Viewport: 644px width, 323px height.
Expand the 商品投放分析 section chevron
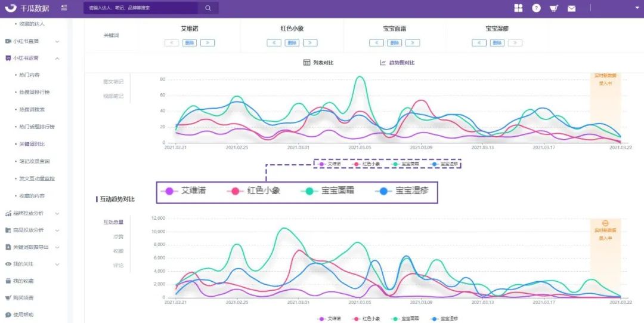tap(57, 230)
